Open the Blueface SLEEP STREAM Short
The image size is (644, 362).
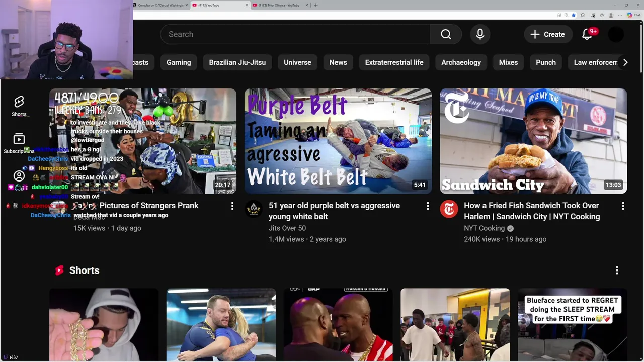pos(573,324)
